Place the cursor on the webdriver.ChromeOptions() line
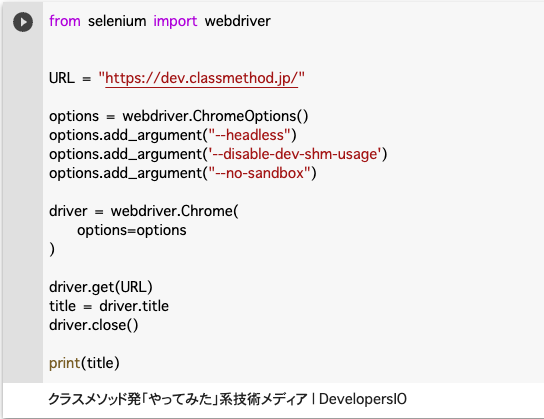Viewport: 544px width, 419px height. point(178,116)
